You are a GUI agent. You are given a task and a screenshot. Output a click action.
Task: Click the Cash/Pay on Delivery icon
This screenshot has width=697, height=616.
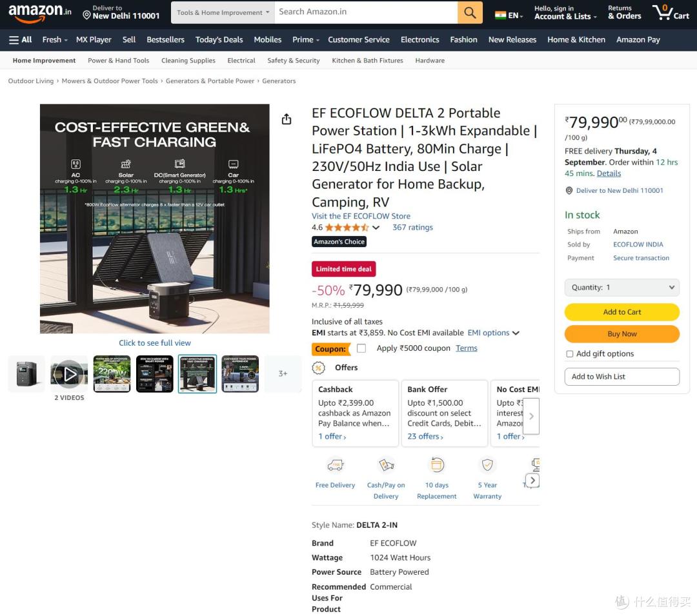tap(387, 466)
